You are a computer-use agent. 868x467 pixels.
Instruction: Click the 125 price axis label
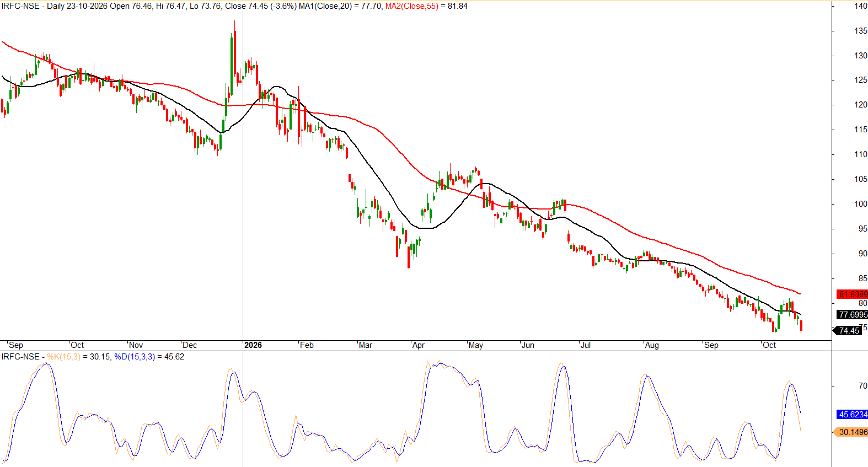click(861, 80)
